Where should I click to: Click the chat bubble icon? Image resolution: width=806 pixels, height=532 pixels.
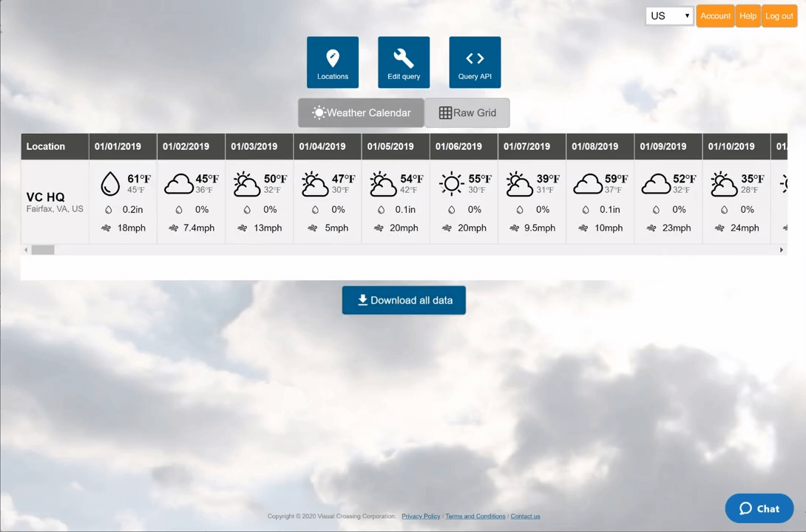tap(746, 508)
